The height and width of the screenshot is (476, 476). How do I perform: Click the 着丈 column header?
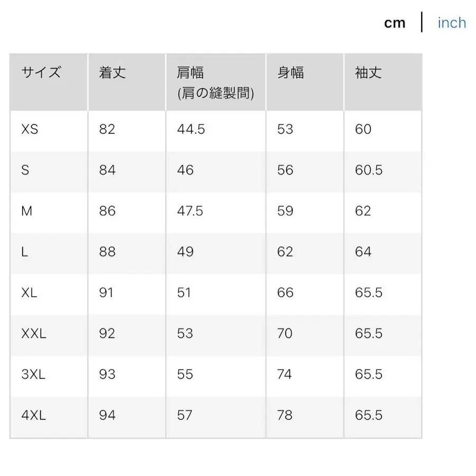click(111, 73)
